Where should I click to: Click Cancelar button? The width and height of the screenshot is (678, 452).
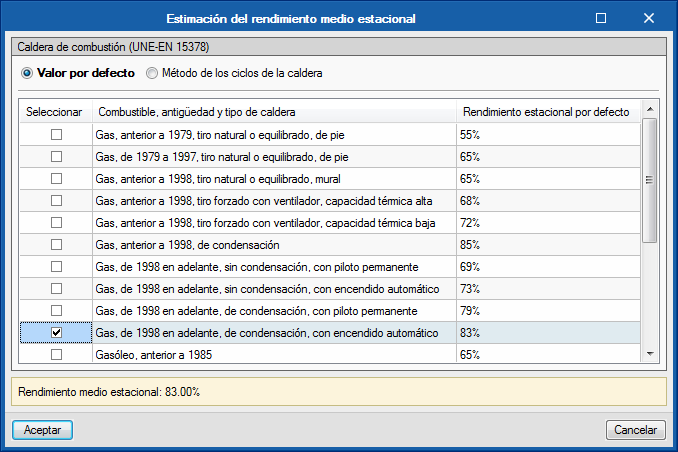(636, 430)
